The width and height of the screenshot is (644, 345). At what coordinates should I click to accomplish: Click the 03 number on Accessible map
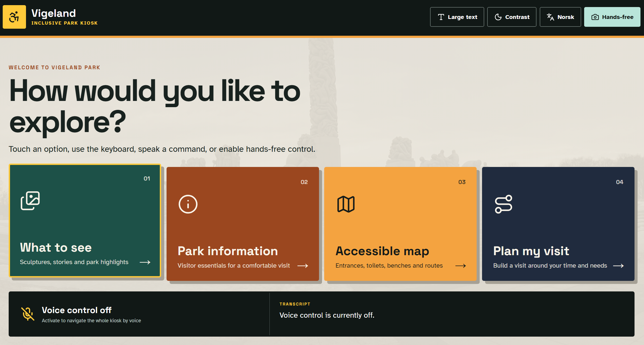coord(462,182)
